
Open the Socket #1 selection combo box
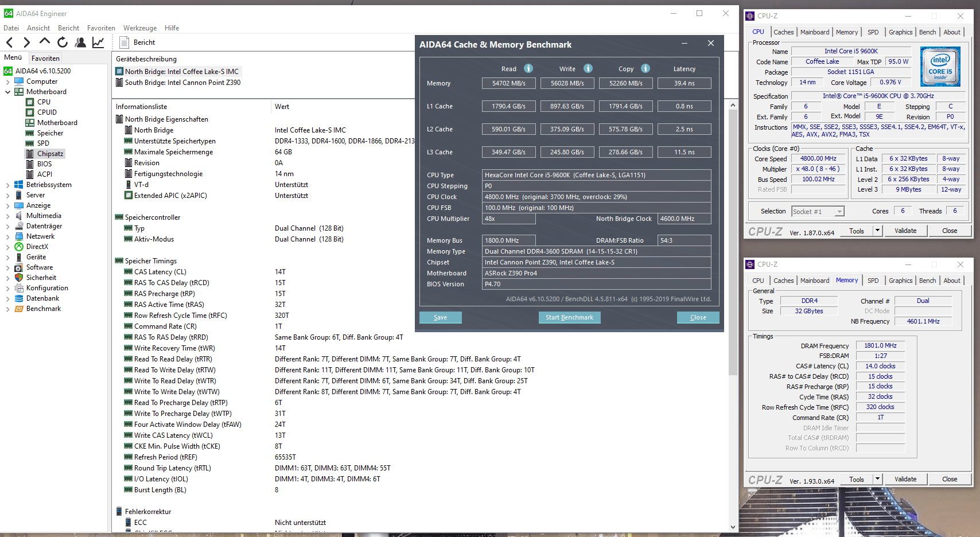click(818, 212)
